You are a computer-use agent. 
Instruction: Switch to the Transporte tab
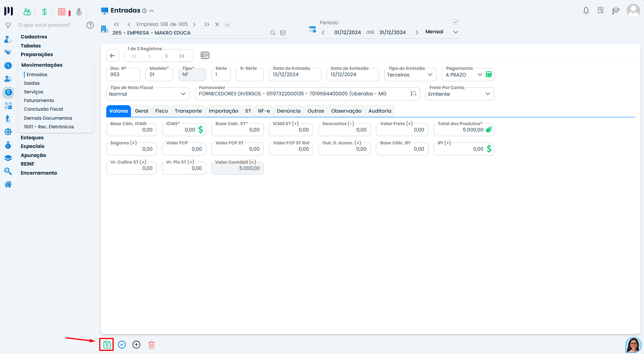[189, 111]
